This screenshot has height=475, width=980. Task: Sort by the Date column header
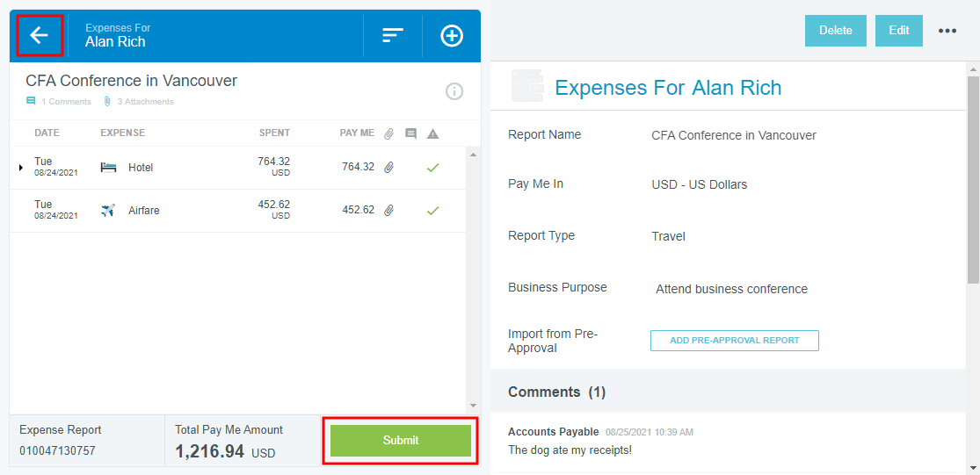(47, 133)
